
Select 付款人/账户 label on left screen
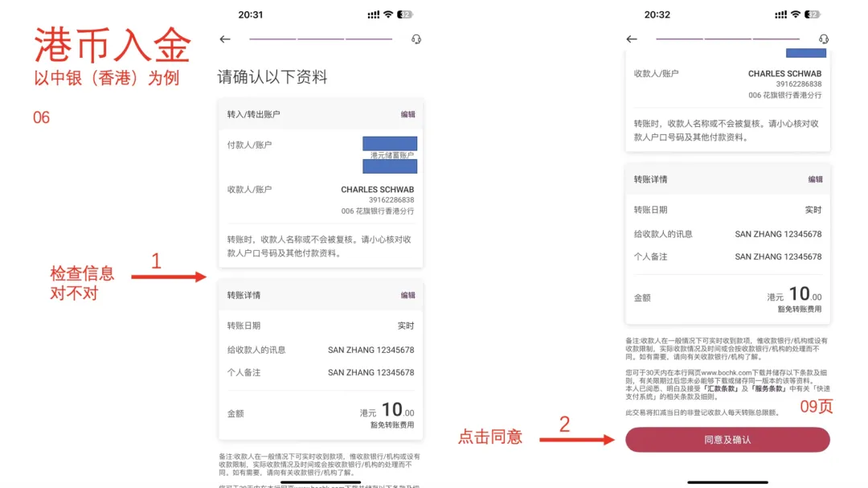[249, 146]
